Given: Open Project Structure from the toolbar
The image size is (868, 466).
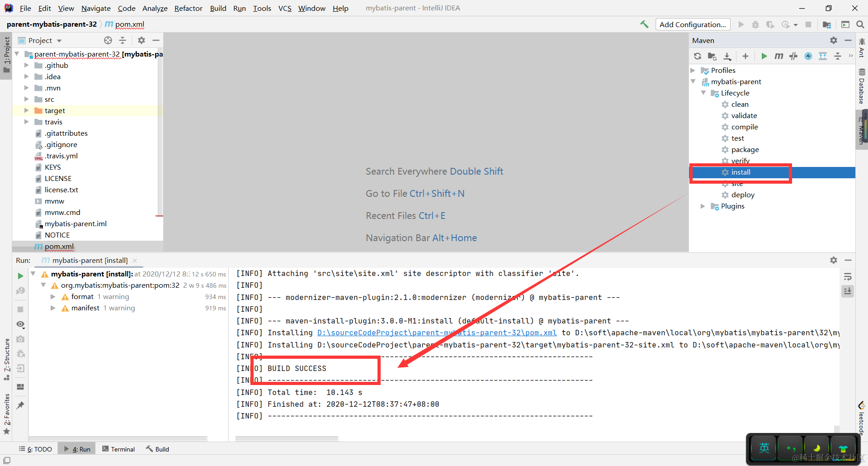Looking at the screenshot, I should [x=827, y=24].
